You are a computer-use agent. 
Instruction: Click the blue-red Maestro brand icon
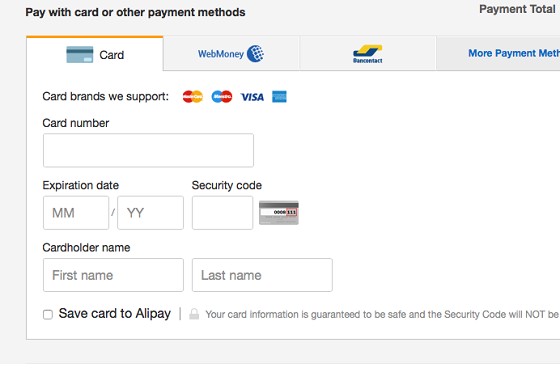pyautogui.click(x=222, y=96)
